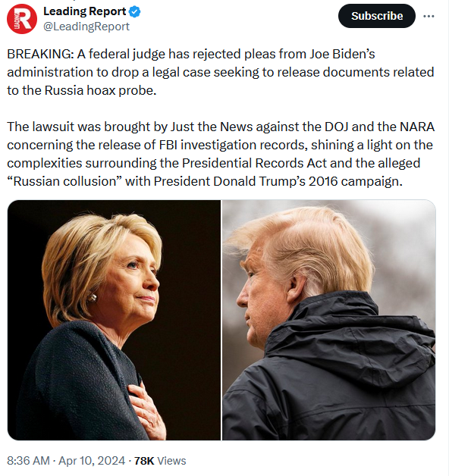The height and width of the screenshot is (476, 449).
Task: Click the Views label
Action: pos(171,461)
